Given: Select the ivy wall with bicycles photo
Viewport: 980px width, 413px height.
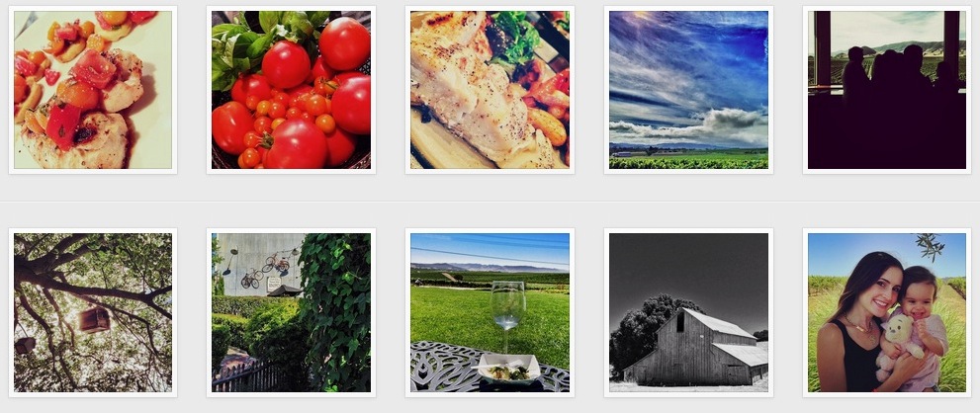Looking at the screenshot, I should tap(292, 312).
